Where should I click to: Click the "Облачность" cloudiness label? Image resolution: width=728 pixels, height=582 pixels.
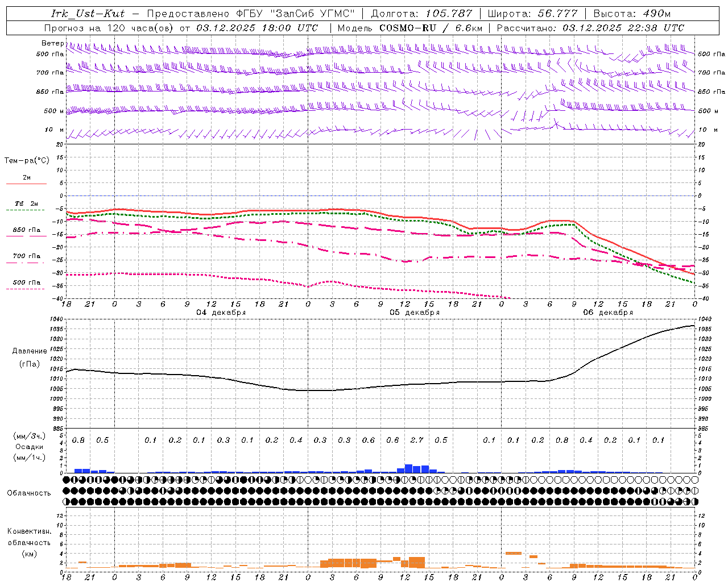29,493
